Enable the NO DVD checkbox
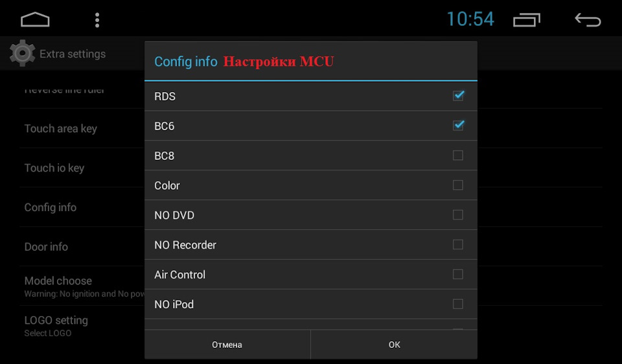Image resolution: width=622 pixels, height=364 pixels. (458, 215)
